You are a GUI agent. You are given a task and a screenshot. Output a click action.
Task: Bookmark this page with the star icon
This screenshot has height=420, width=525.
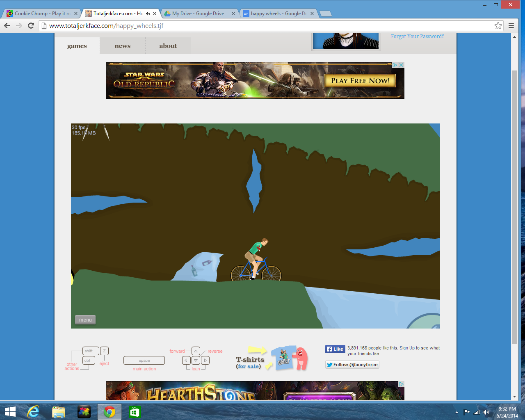498,25
